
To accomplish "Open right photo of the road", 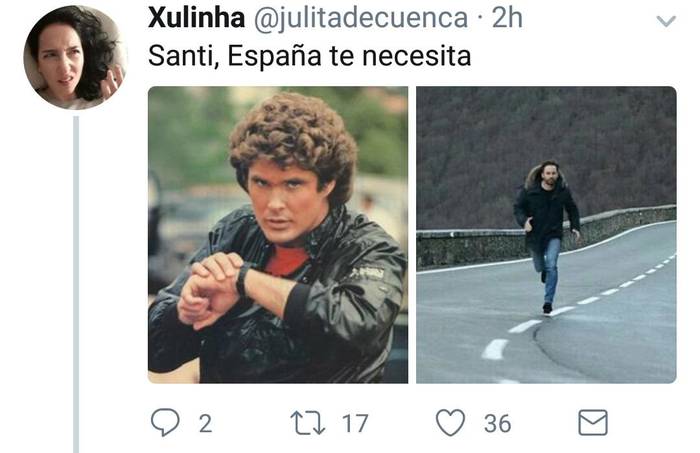I will (x=546, y=235).
